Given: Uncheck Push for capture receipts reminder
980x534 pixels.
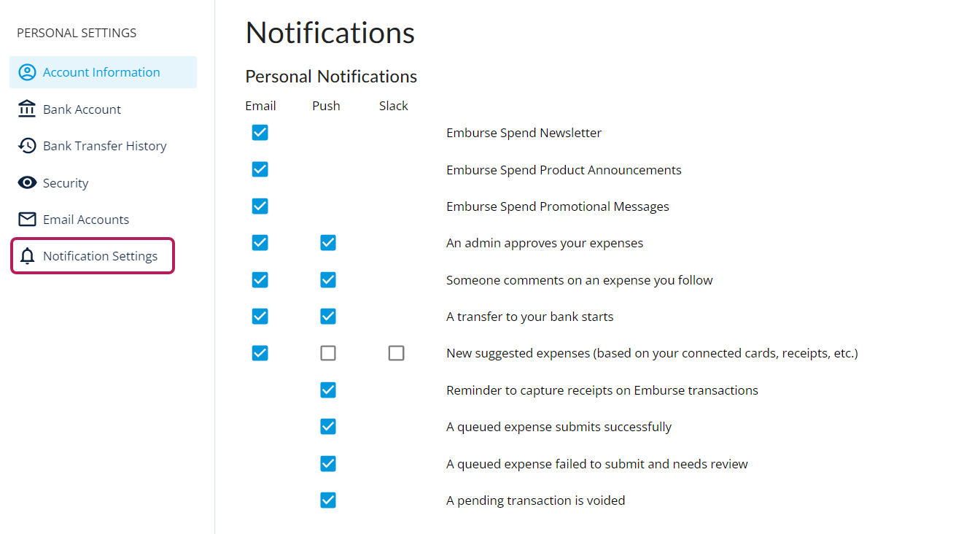Looking at the screenshot, I should (328, 390).
